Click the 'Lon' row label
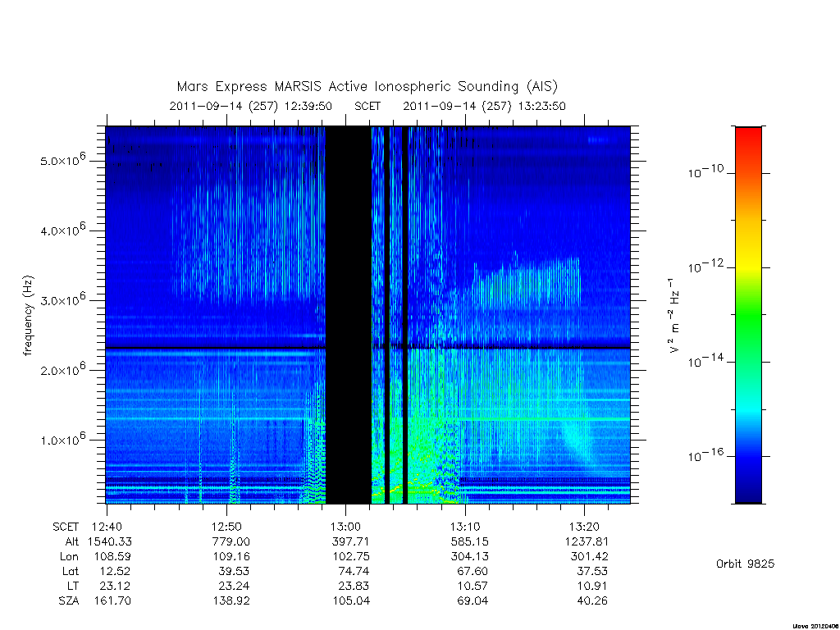840x630 pixels. (69, 557)
